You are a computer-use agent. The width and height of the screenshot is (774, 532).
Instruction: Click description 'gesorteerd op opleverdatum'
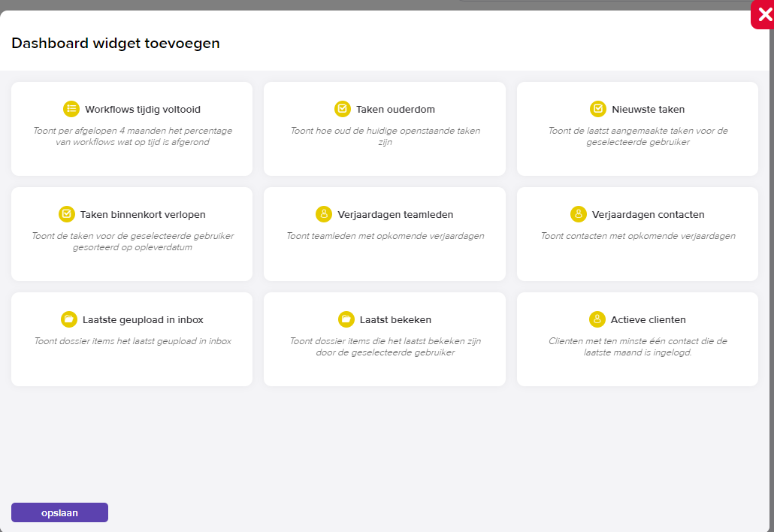point(132,247)
